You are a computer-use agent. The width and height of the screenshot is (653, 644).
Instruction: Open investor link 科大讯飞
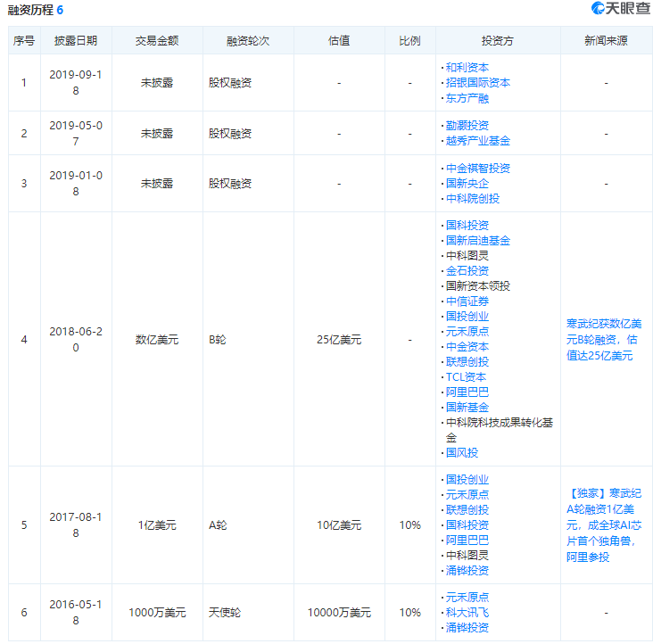click(x=467, y=613)
